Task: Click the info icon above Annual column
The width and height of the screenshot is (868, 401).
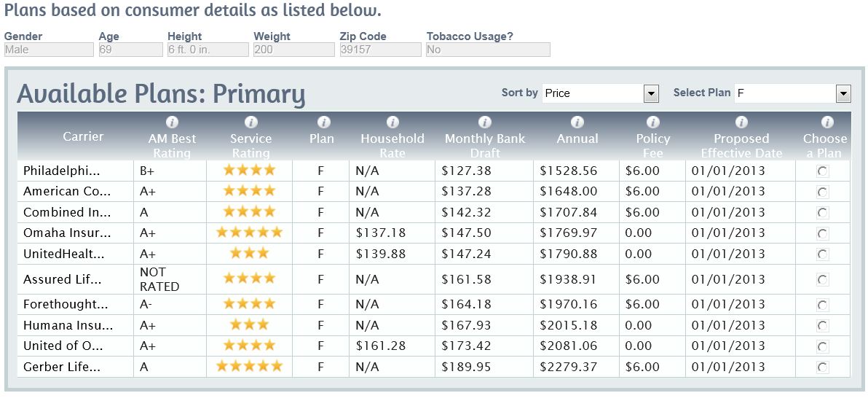Action: [x=577, y=122]
